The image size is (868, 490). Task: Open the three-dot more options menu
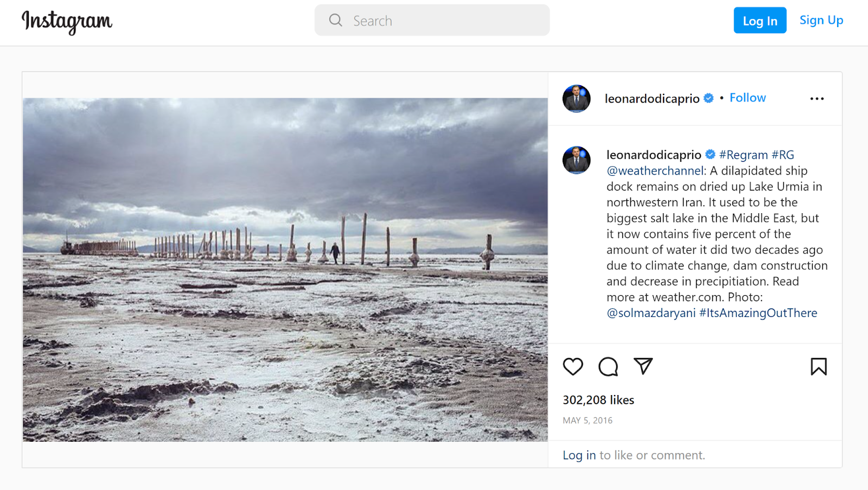[816, 99]
